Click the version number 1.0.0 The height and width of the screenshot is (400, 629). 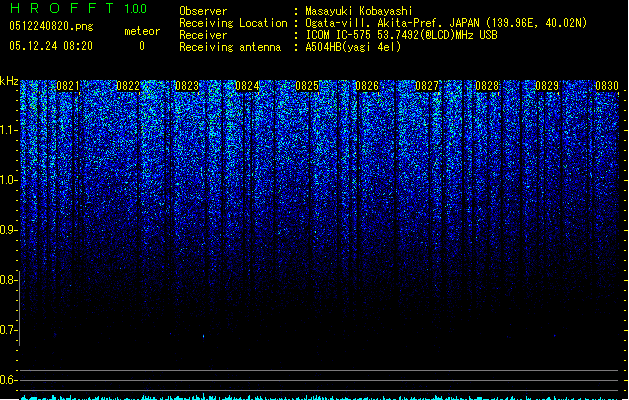136,9
